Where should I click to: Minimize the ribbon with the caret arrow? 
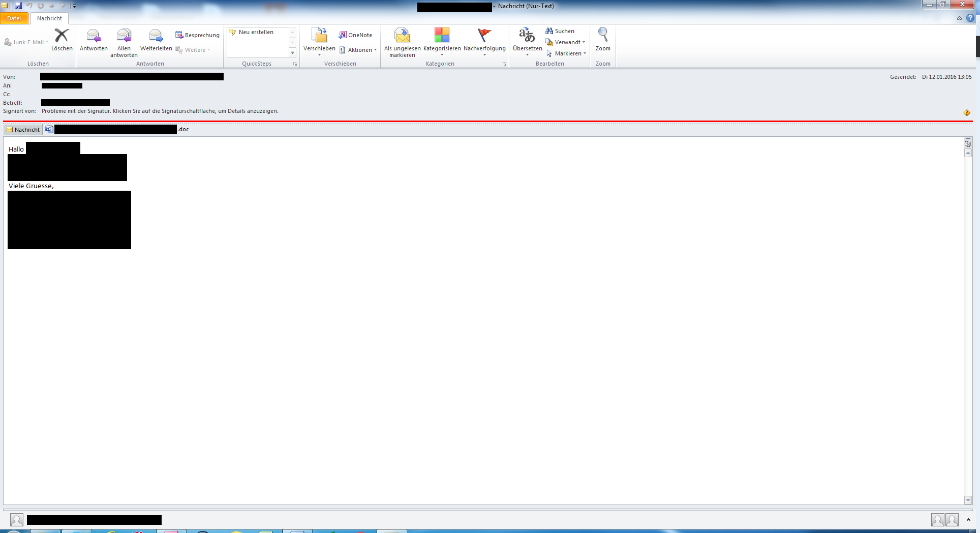click(959, 18)
